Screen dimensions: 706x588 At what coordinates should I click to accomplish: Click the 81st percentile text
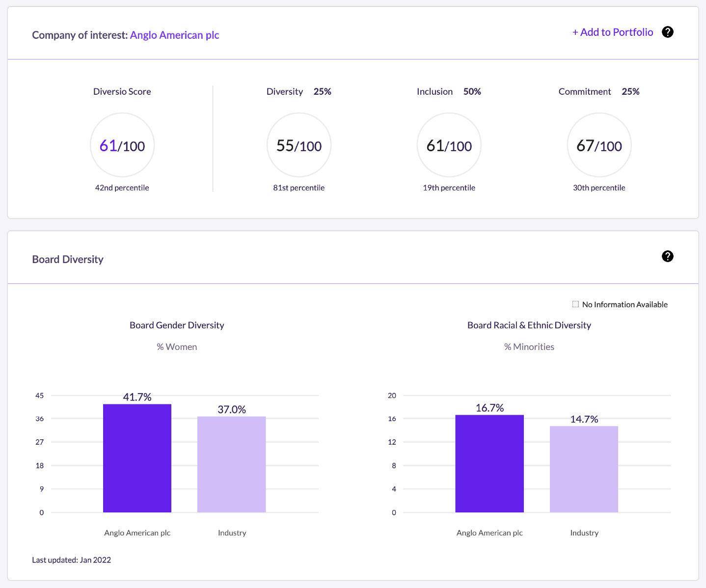[299, 187]
